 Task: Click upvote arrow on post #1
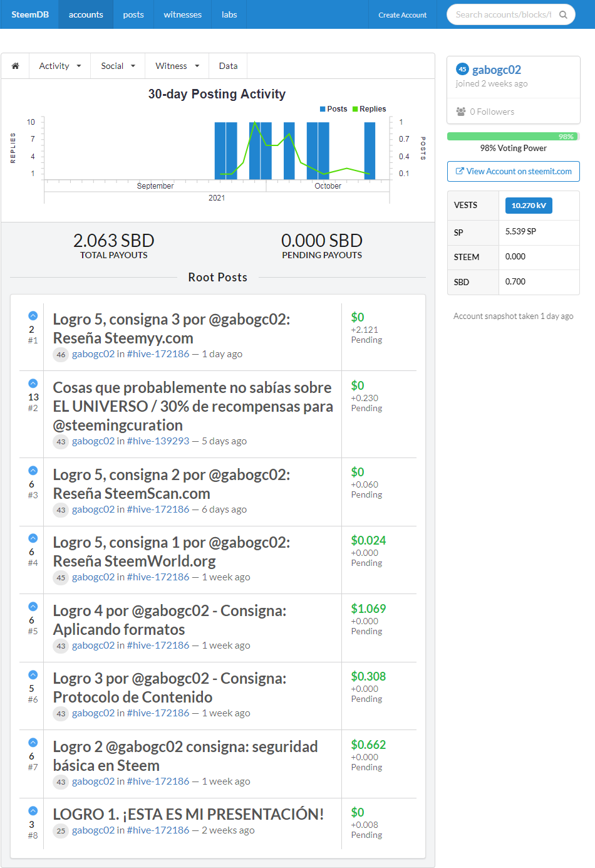pyautogui.click(x=33, y=316)
